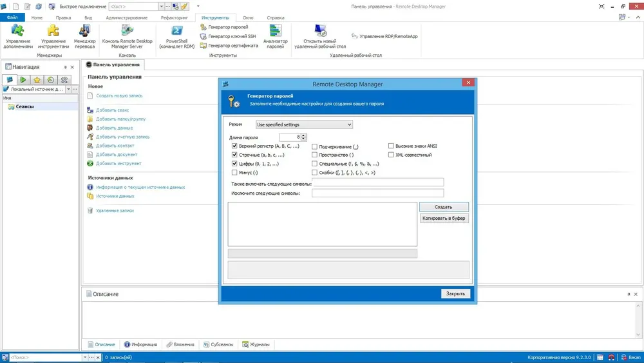Open Менеджер перевода
644x363 pixels.
pyautogui.click(x=84, y=37)
